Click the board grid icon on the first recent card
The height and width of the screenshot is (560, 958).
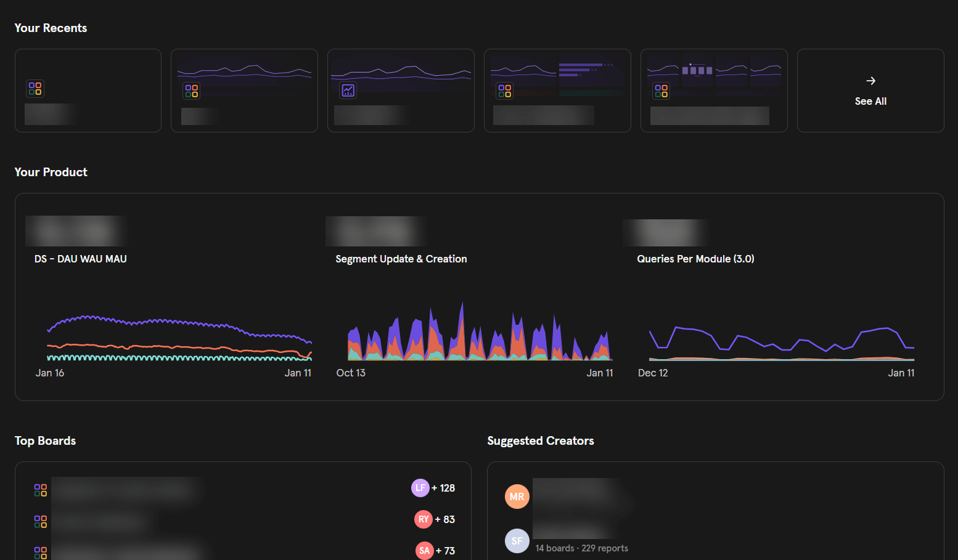35,89
